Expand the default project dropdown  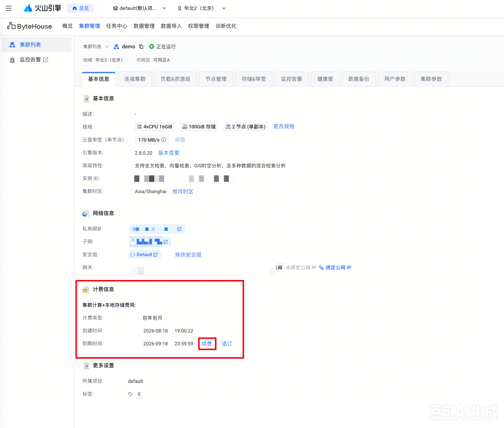(140, 8)
